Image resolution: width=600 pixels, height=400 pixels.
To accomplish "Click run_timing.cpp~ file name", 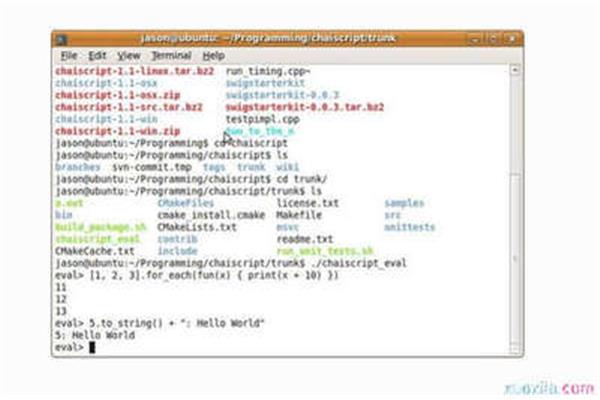I will point(268,71).
